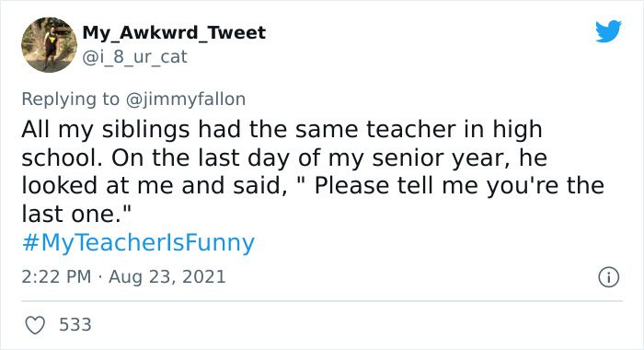This screenshot has width=644, height=350.
Task: Click the line starting "looked at me and said"
Action: coord(313,186)
